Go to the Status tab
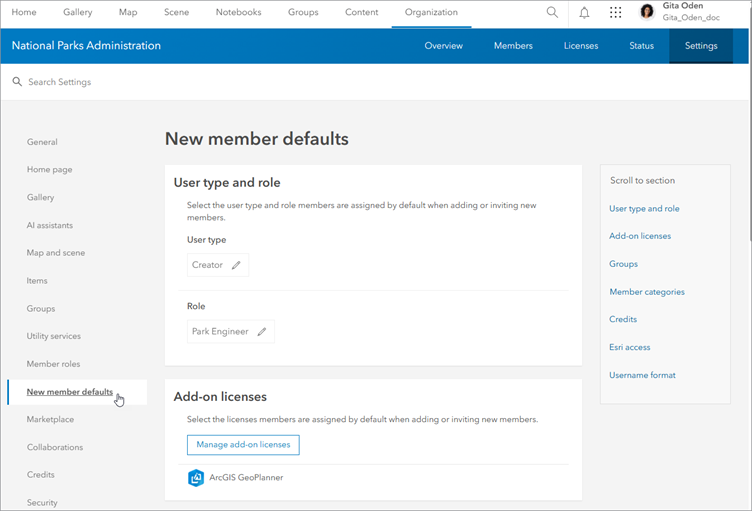The width and height of the screenshot is (752, 511). (x=641, y=46)
